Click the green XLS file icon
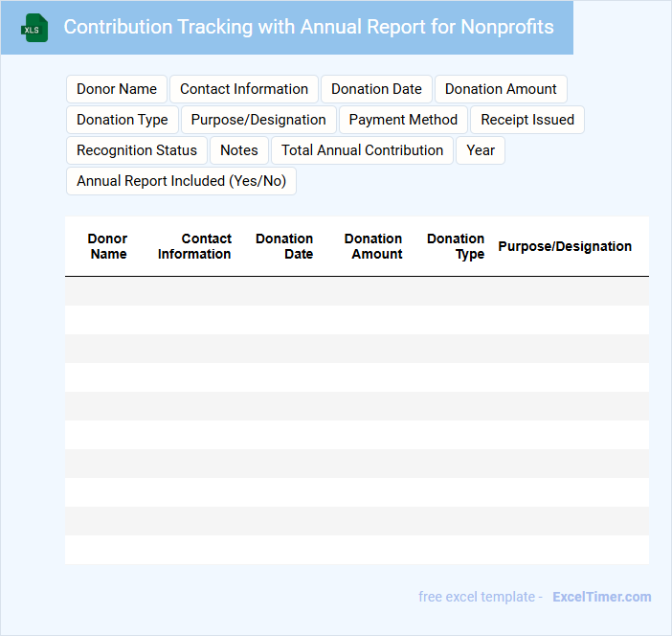This screenshot has height=636, width=672. [34, 28]
